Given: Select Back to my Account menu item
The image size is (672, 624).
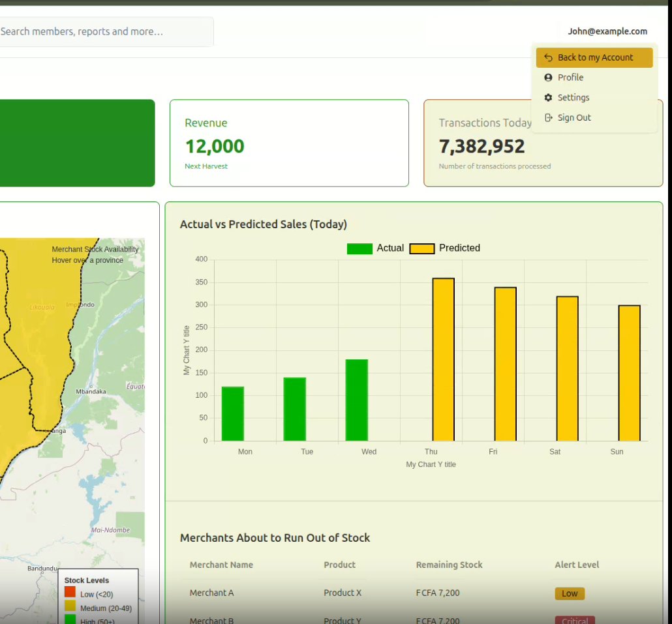Looking at the screenshot, I should point(594,57).
